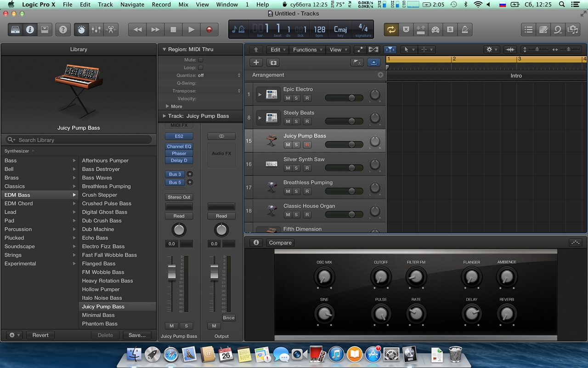588x368 pixels.
Task: Add a new track with the plus button
Action: point(256,63)
